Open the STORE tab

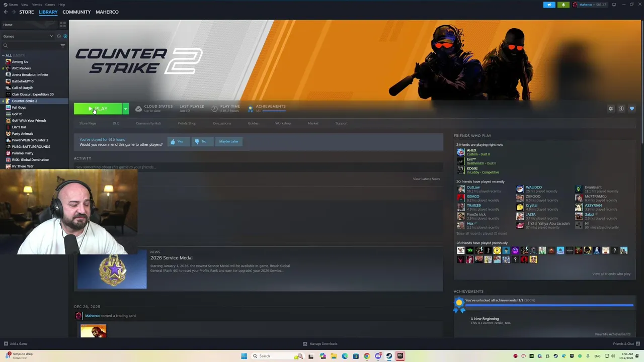27,12
